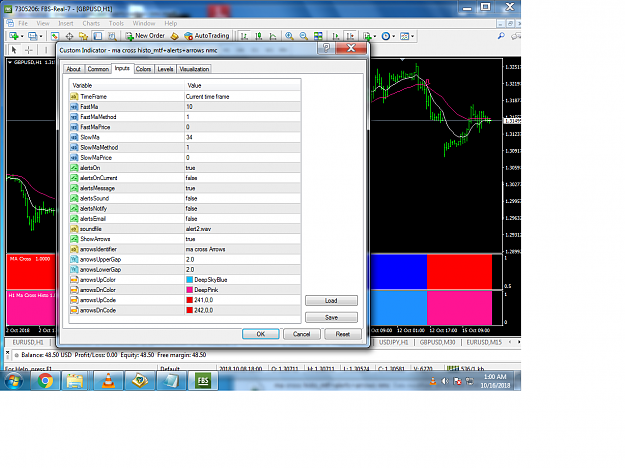Click the Templates icon
The image size is (625, 468).
404,36
